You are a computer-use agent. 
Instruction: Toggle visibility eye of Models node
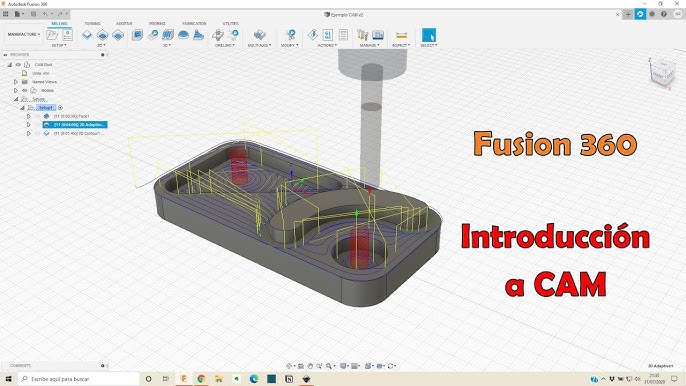[25, 90]
